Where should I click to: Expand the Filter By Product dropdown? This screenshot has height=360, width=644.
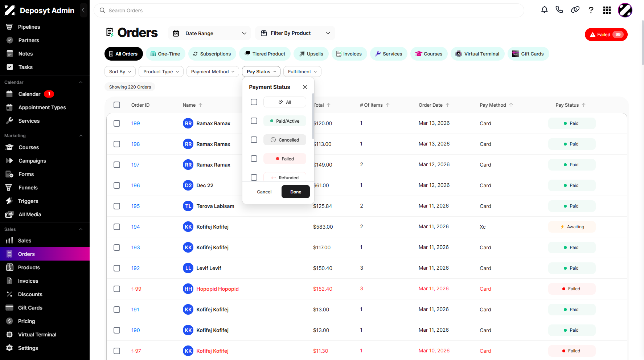(295, 33)
